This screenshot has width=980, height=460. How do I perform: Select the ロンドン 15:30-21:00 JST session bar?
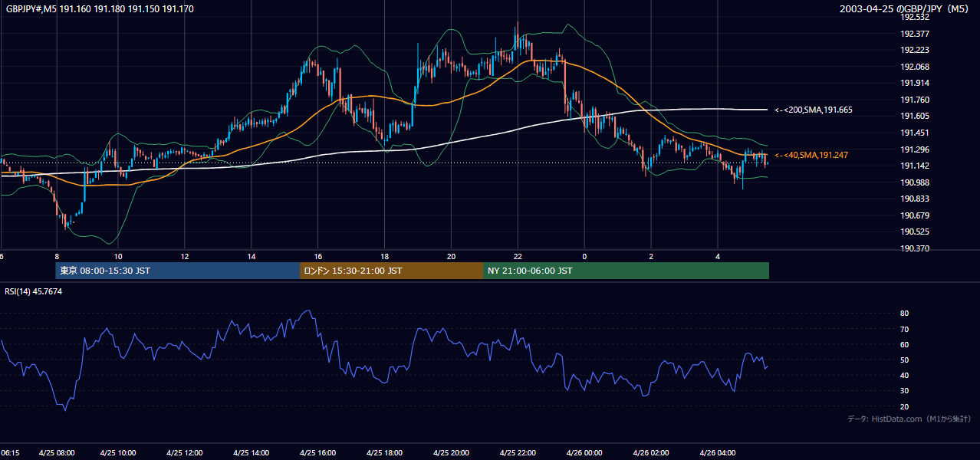[391, 271]
